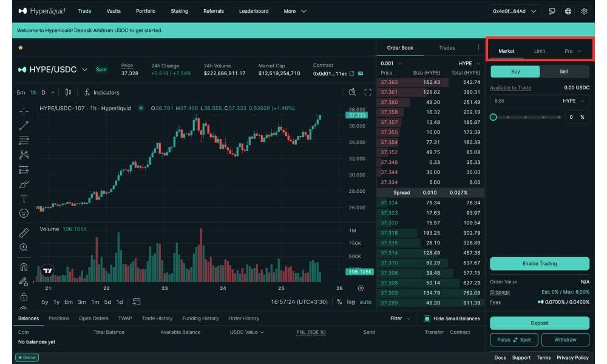Toggle magnet mode for drawings

coord(24,267)
